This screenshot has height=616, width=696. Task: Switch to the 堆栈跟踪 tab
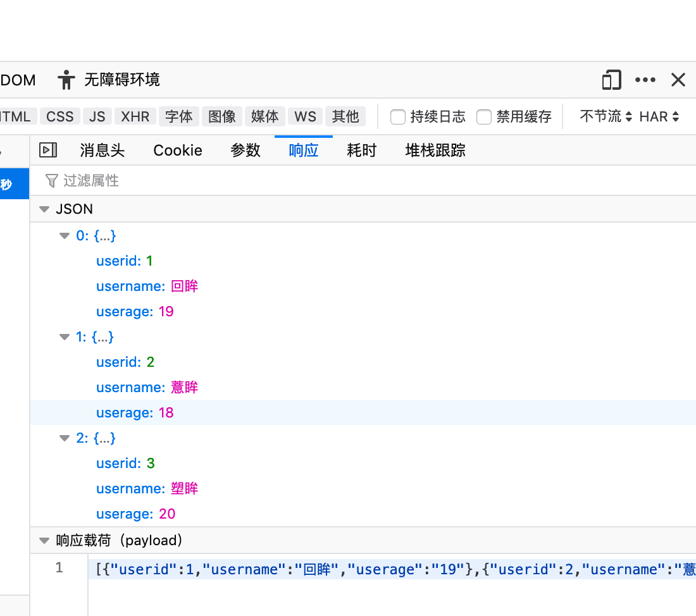435,150
